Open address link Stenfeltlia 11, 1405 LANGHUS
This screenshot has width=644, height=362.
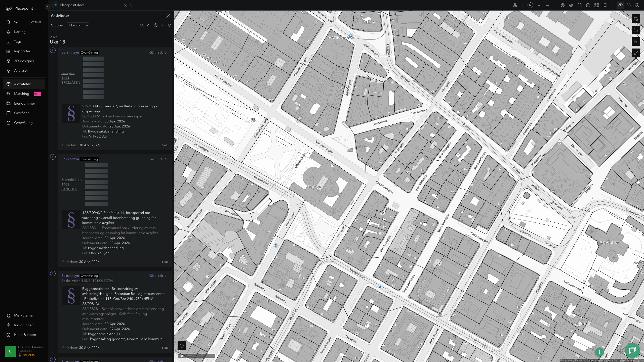(72, 185)
